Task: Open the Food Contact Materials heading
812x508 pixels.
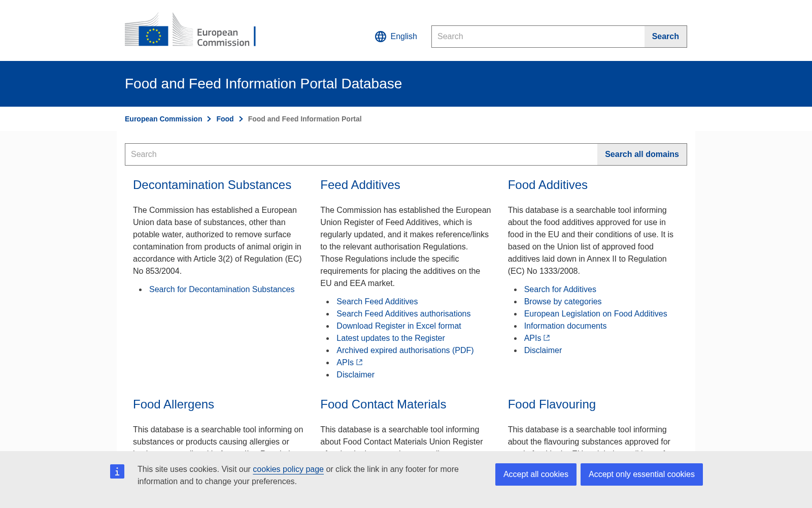Action: 383,404
